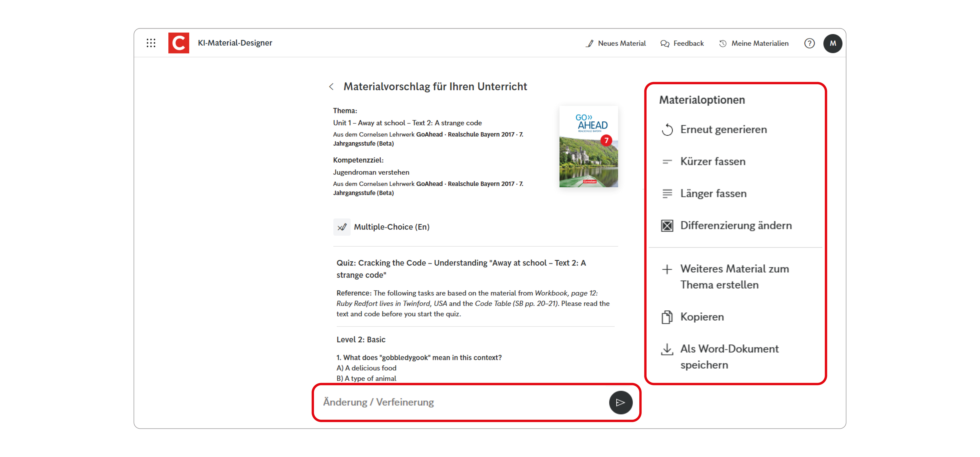Select the Länger fassen lengthen icon

(x=668, y=193)
